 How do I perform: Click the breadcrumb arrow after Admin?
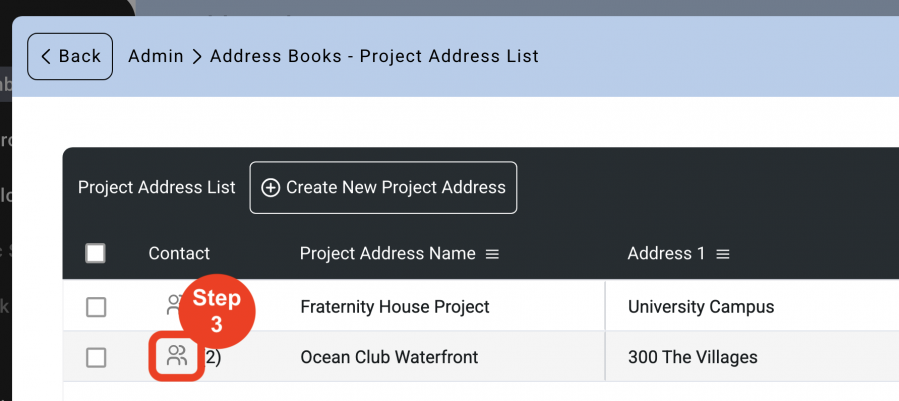[x=197, y=56]
